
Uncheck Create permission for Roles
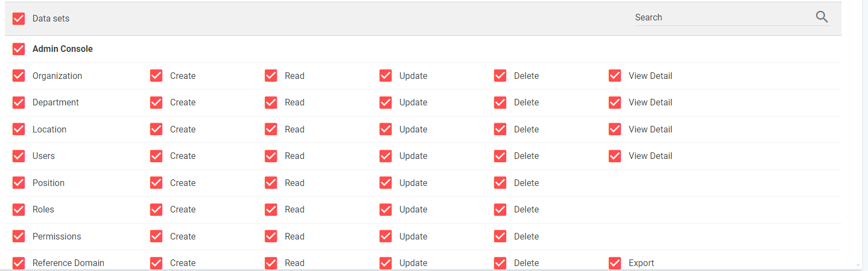(156, 210)
